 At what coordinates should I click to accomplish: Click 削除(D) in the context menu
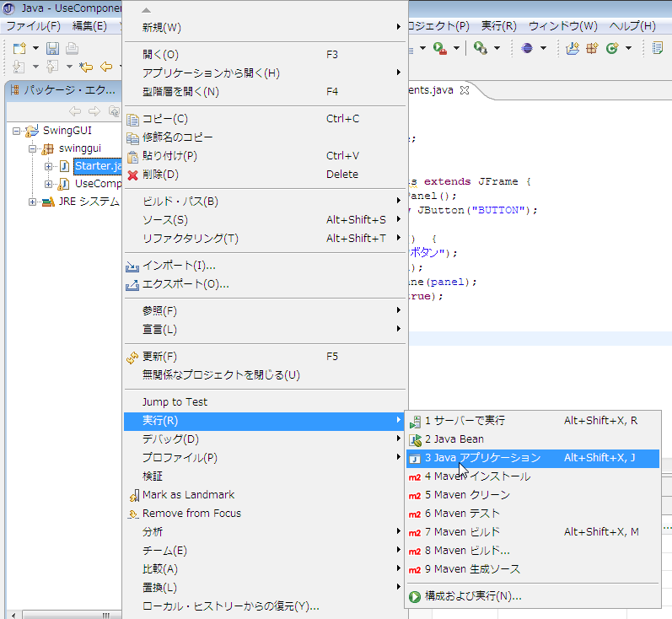160,175
